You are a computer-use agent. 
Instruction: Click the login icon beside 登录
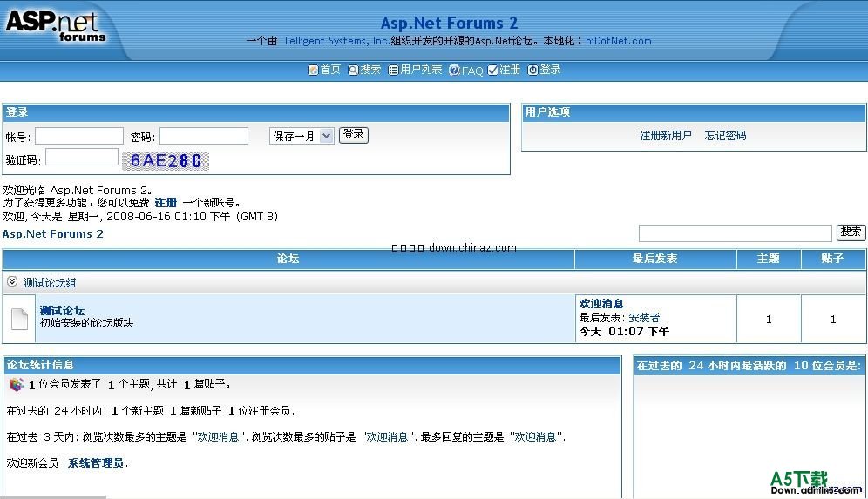pyautogui.click(x=532, y=71)
